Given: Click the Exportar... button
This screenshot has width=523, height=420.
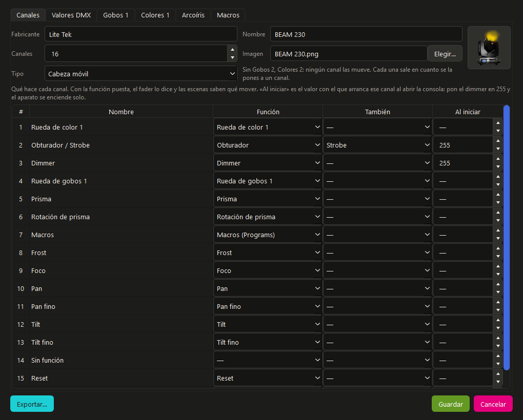Looking at the screenshot, I should pos(32,404).
